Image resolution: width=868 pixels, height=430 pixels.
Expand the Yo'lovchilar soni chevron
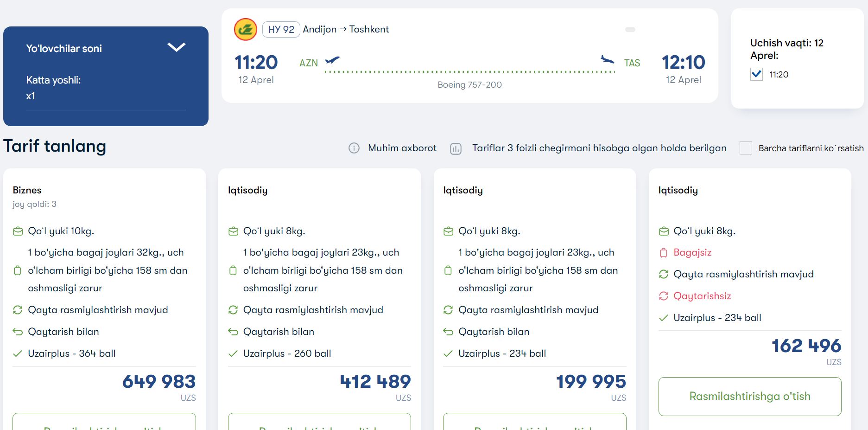point(177,47)
